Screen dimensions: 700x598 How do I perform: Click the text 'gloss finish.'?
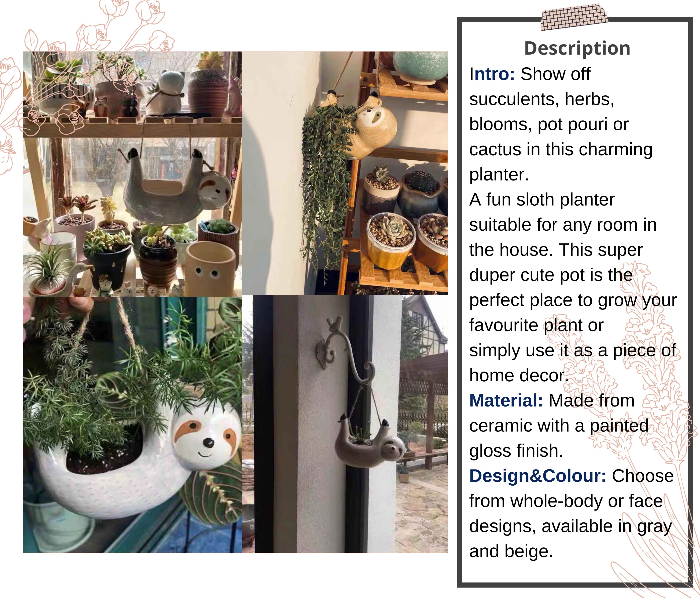click(x=516, y=451)
